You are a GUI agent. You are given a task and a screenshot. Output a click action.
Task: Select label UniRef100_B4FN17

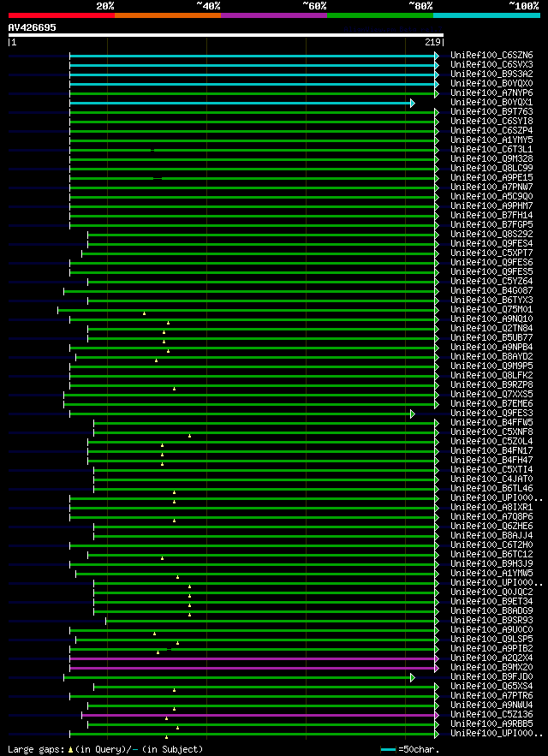click(491, 451)
